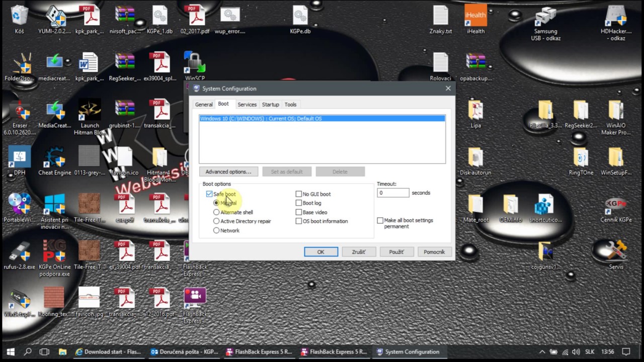Select the YUMI-2.0.2 desktop icon
Viewport: 644px width, 362px height.
click(54, 20)
